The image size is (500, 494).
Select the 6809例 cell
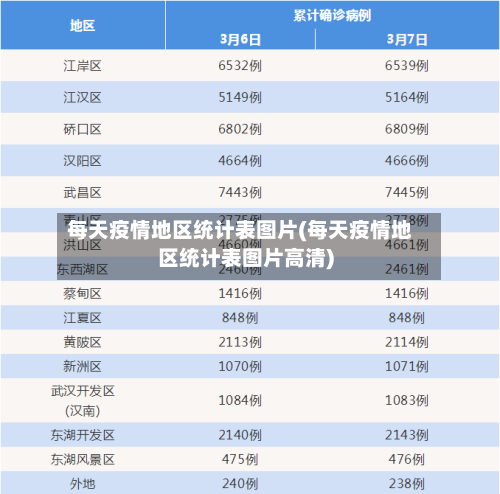click(407, 129)
